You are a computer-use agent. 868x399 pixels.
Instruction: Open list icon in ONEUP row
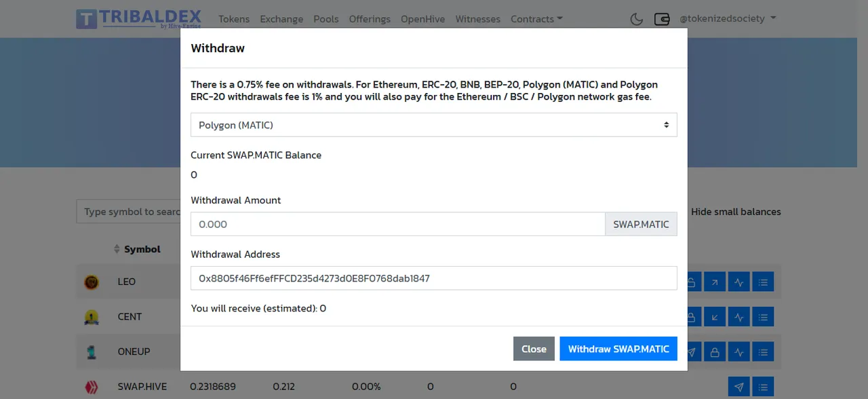[x=763, y=351]
